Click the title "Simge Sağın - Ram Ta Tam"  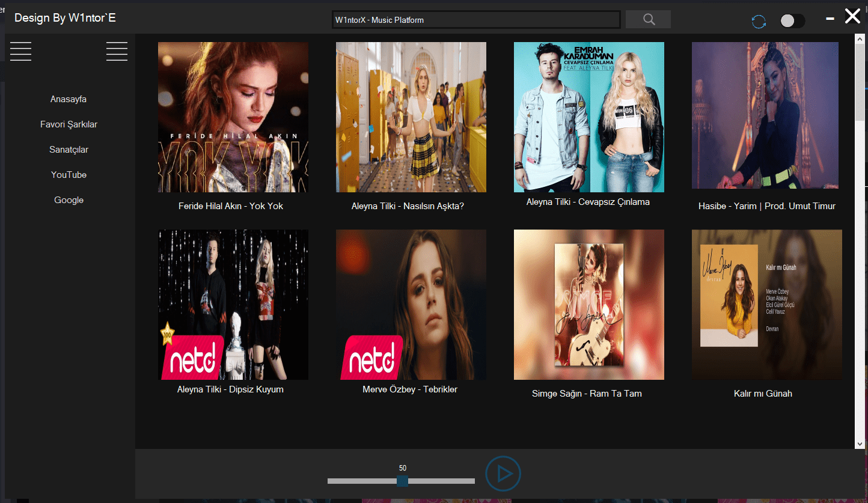[587, 394]
